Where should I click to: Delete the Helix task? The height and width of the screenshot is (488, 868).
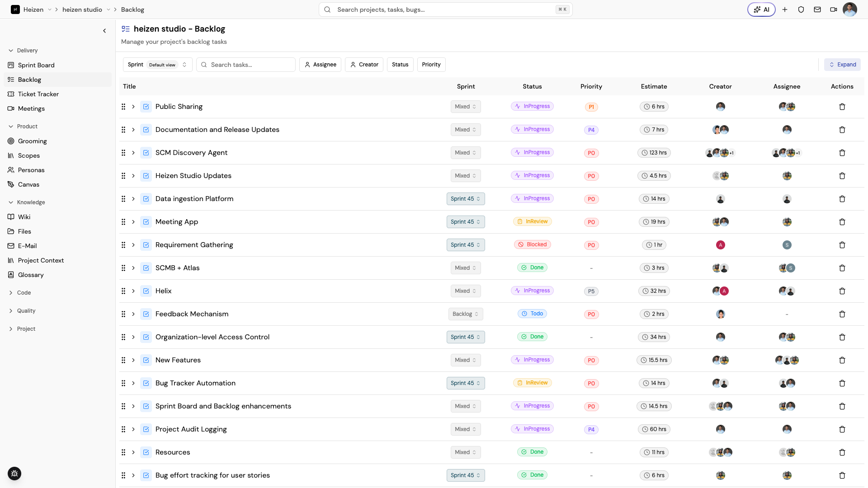coord(842,291)
